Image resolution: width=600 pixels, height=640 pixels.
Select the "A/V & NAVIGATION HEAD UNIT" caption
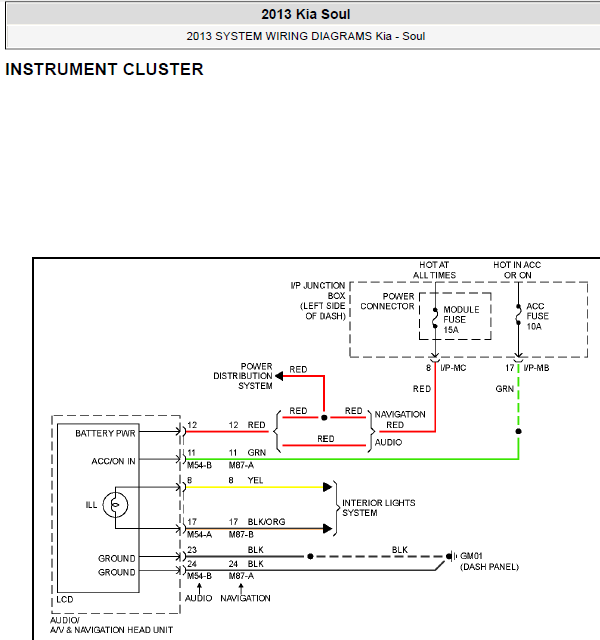point(111,630)
